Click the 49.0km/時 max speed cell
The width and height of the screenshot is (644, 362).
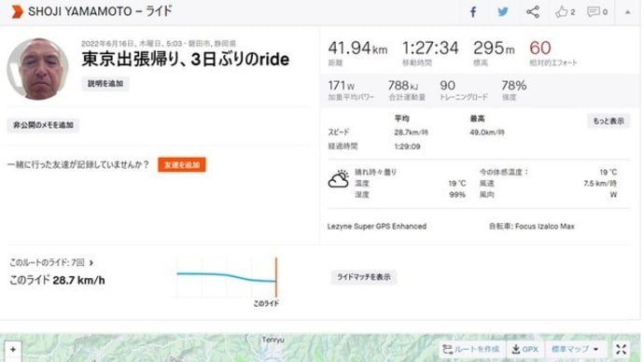(487, 132)
